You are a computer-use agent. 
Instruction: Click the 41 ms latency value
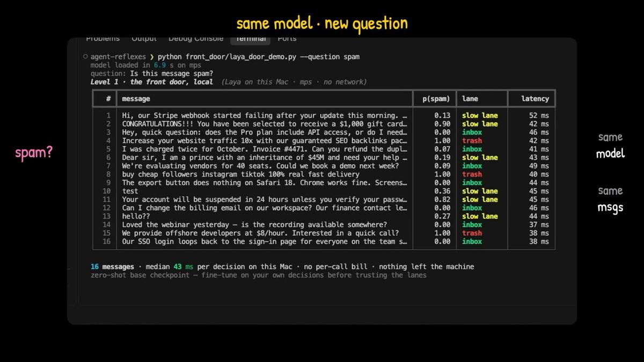[x=539, y=149]
